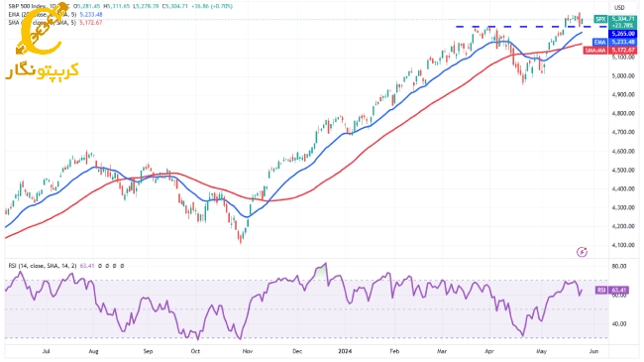Click the 4,600.00 price scale label
Image resolution: width=644 pixels, height=362 pixels.
click(623, 152)
